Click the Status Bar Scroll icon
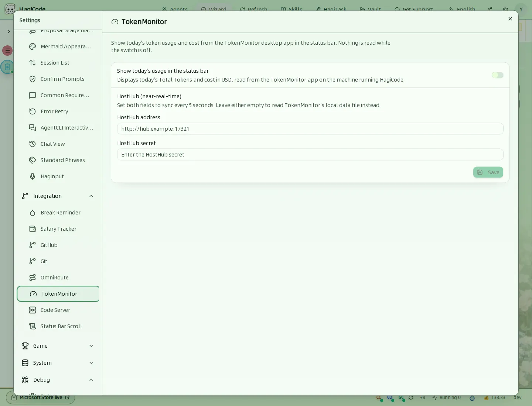Viewport: 532px width, 406px height. point(33,326)
